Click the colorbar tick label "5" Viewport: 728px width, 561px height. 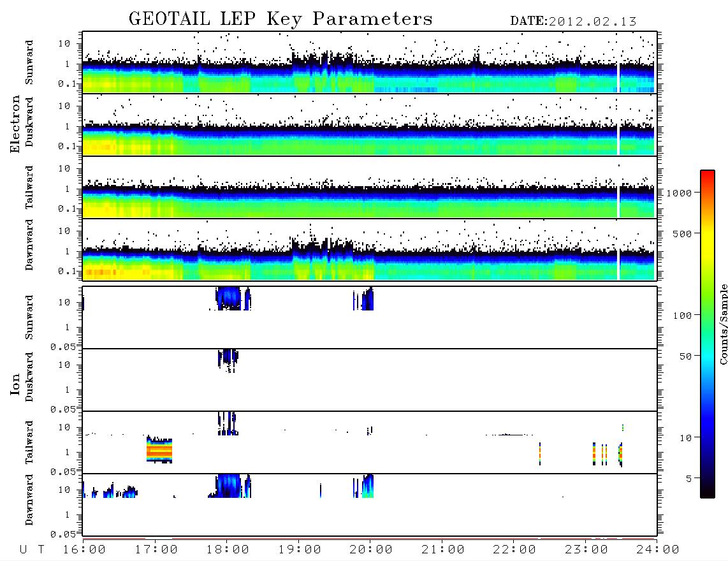(x=689, y=479)
